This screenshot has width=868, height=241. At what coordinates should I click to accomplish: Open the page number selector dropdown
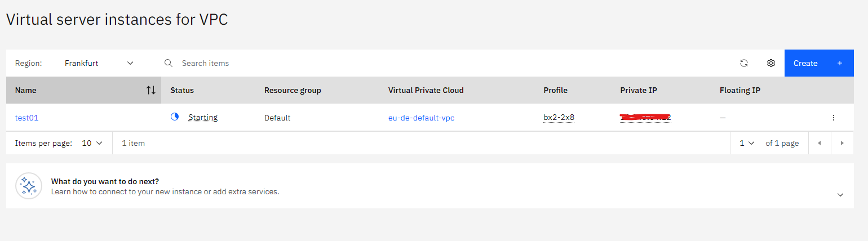(x=747, y=143)
